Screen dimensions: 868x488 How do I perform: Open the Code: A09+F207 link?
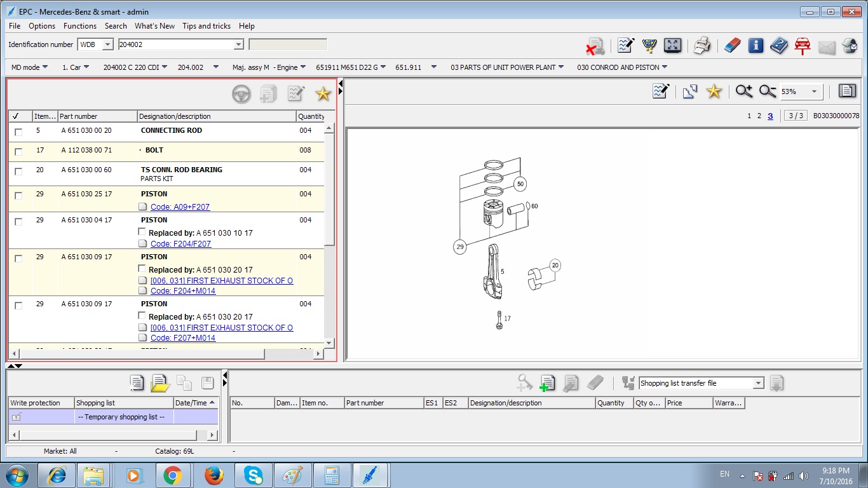tap(180, 207)
